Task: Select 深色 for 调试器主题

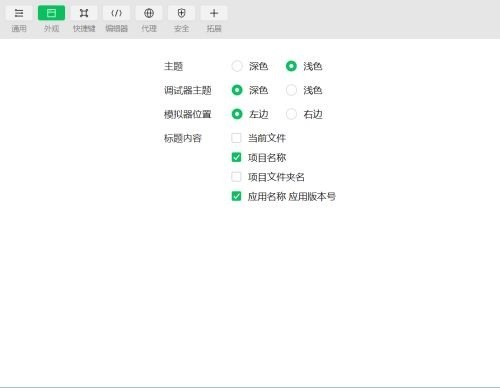Action: (x=237, y=90)
